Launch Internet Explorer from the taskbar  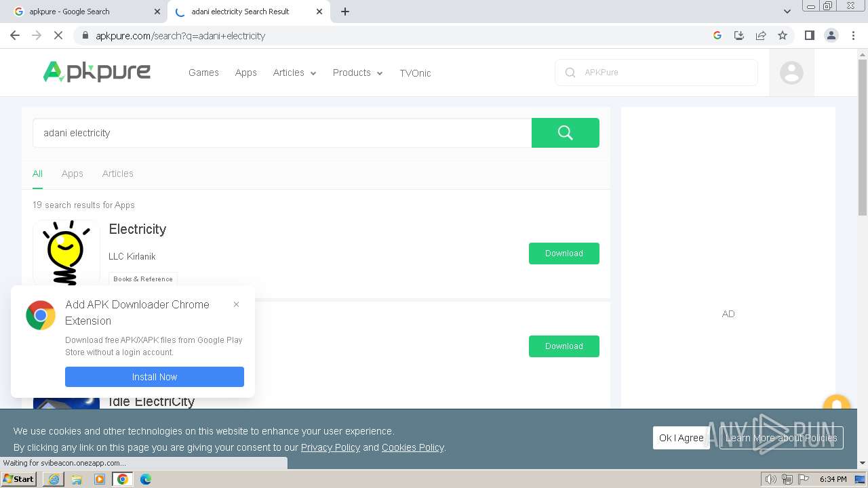[54, 479]
